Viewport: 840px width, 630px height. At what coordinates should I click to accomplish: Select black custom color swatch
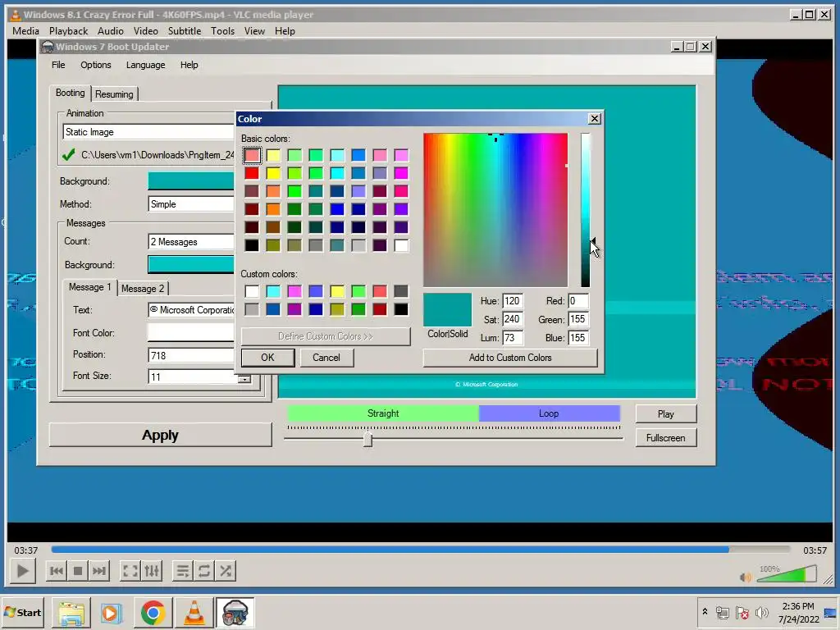[x=401, y=309]
